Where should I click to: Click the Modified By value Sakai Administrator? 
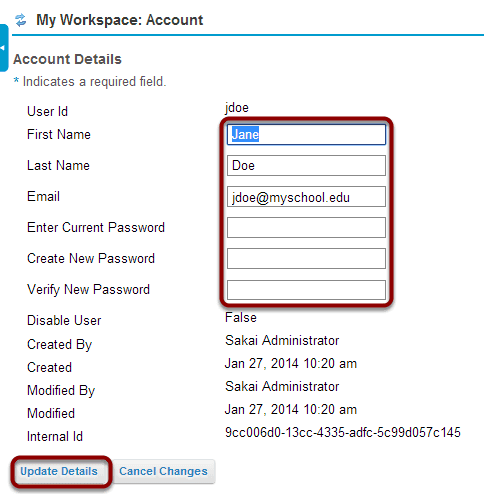tap(282, 386)
